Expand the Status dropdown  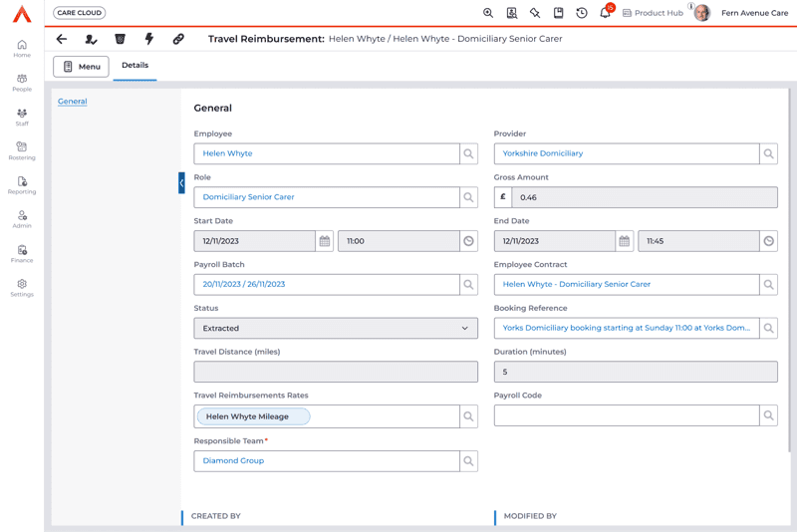(x=336, y=328)
